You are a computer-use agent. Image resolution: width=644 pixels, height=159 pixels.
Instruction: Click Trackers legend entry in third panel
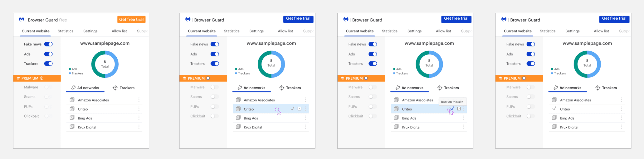pyautogui.click(x=400, y=73)
